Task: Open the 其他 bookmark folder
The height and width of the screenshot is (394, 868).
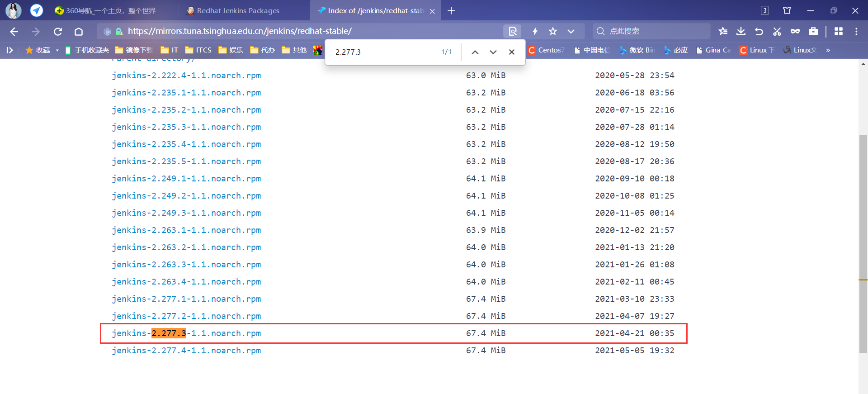Action: coord(294,50)
